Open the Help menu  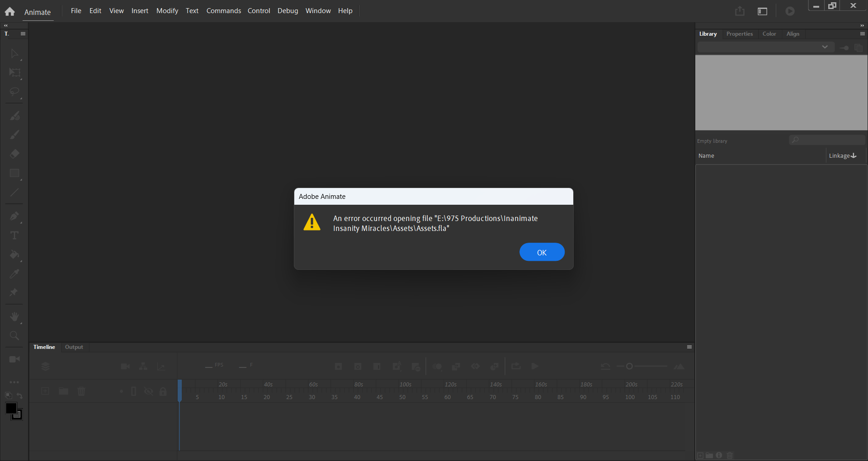(x=345, y=11)
